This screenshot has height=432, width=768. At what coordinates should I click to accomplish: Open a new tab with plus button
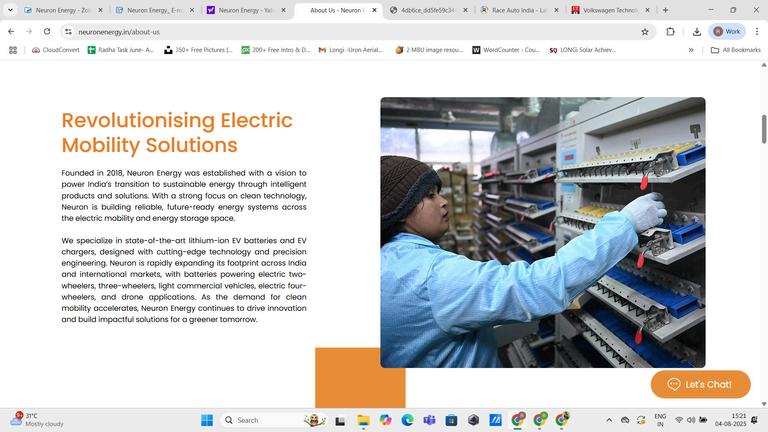(665, 10)
